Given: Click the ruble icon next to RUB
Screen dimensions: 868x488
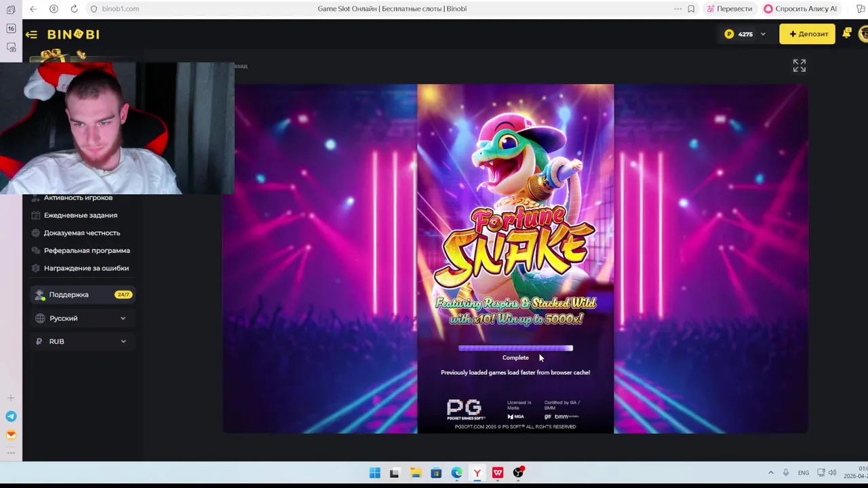Looking at the screenshot, I should 39,341.
